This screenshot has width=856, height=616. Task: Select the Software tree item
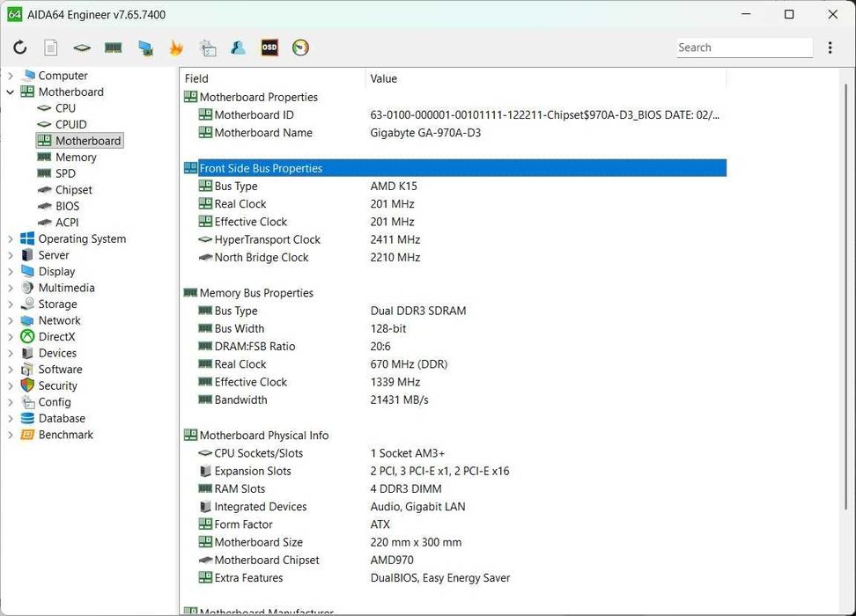tap(60, 370)
